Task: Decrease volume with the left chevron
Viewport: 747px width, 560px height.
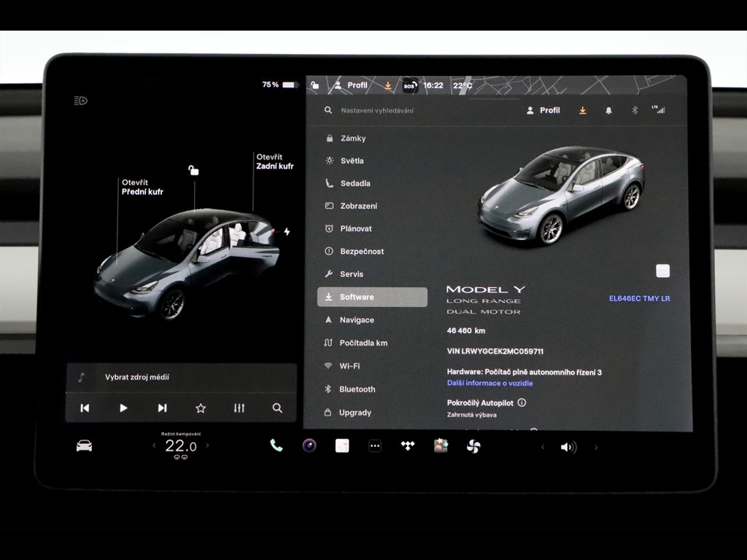Action: click(543, 447)
